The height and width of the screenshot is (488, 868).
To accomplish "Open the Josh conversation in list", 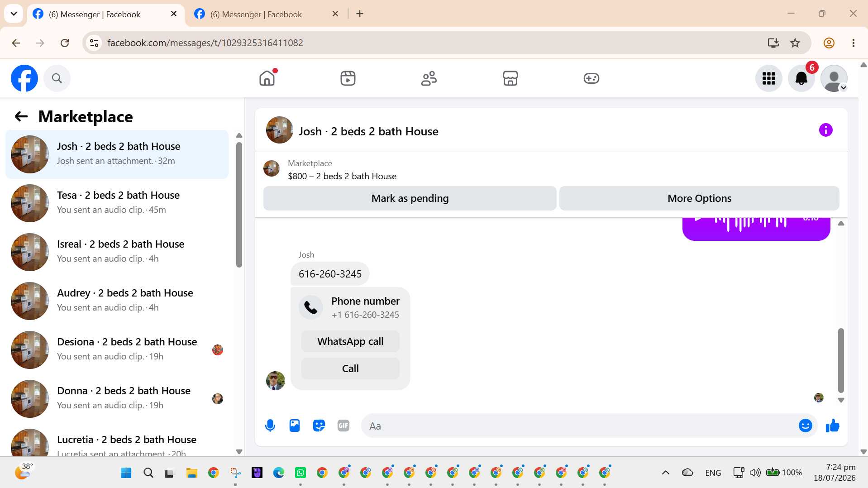I will [117, 154].
